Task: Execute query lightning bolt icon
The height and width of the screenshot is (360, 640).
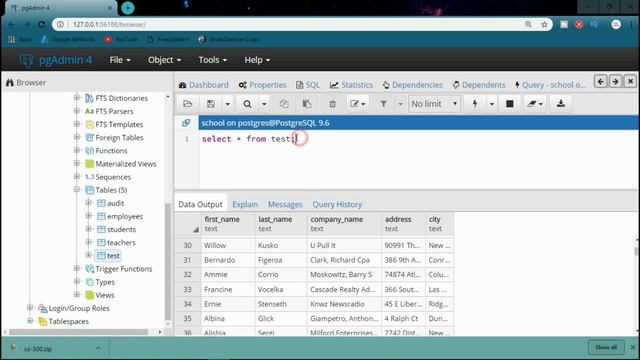Action: (475, 104)
